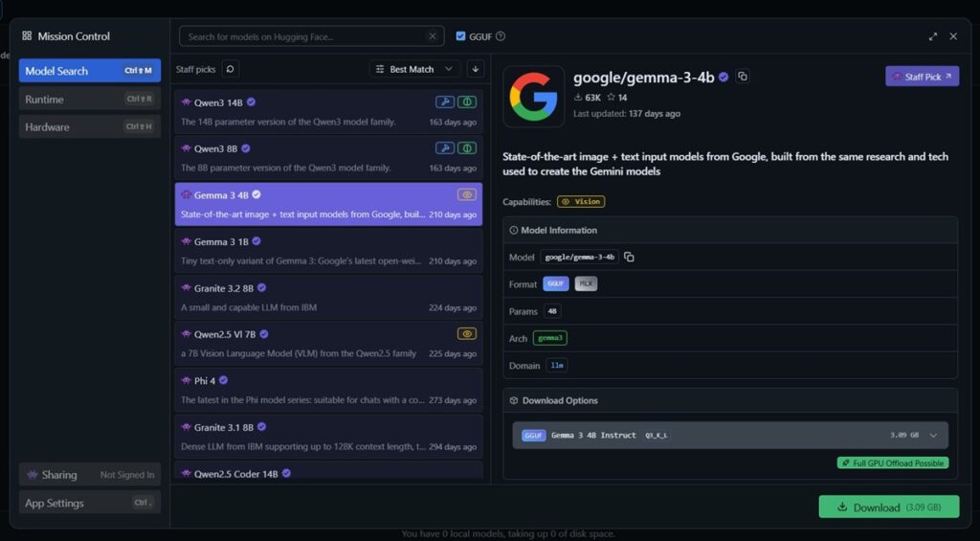Screen dimensions: 980x541
Task: Expand the Gemma 3 4B Instruct download option
Action: point(932,435)
